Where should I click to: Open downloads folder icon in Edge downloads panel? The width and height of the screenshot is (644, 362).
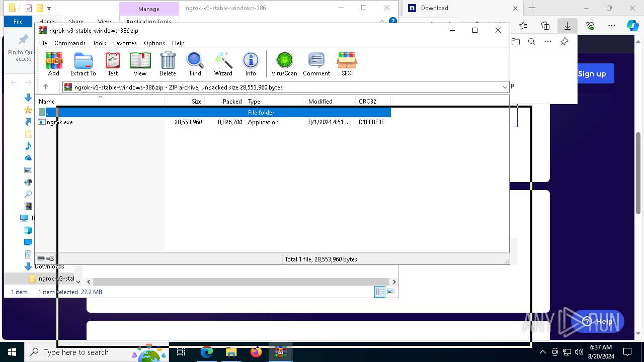click(x=516, y=42)
